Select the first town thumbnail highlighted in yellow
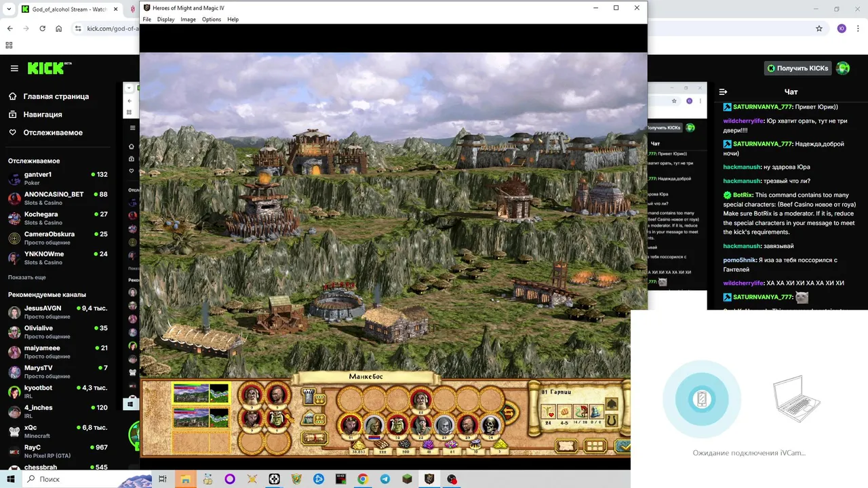This screenshot has width=868, height=488. pyautogui.click(x=201, y=393)
